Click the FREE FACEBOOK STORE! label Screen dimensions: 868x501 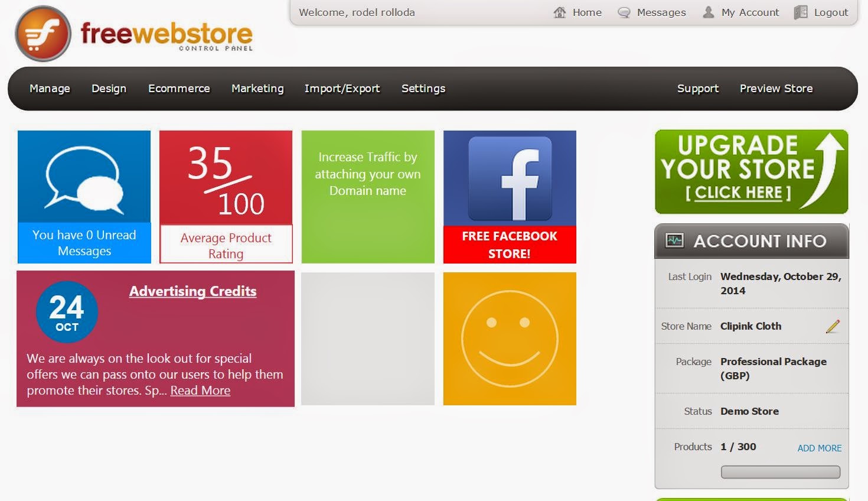click(510, 245)
